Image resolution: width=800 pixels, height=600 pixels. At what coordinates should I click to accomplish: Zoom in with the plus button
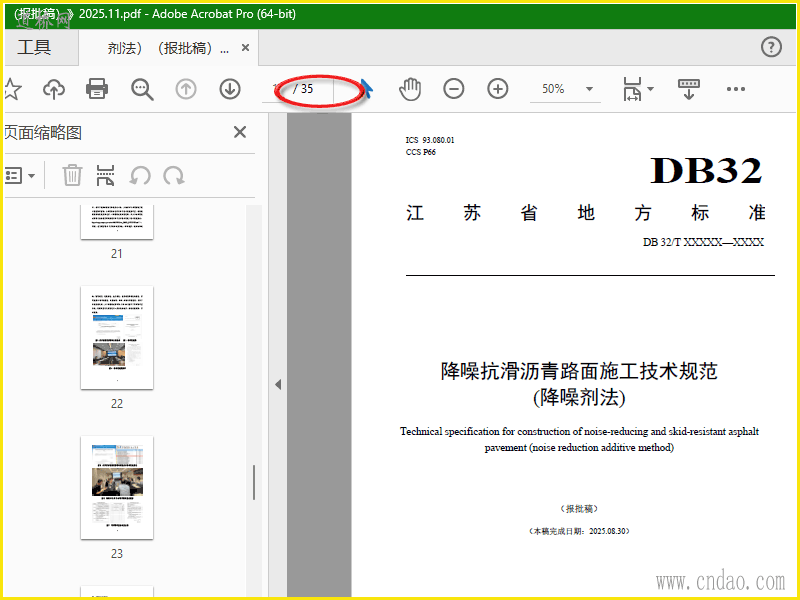498,89
